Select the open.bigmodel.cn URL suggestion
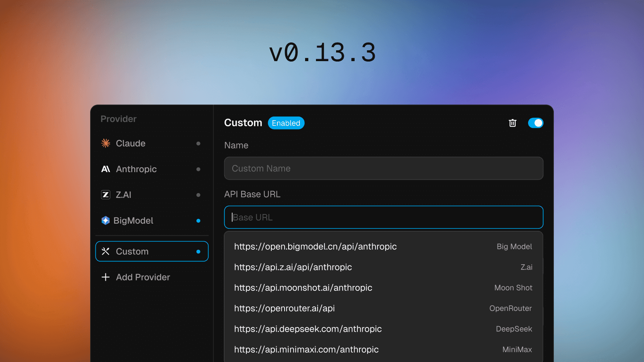644x362 pixels. pos(315,247)
